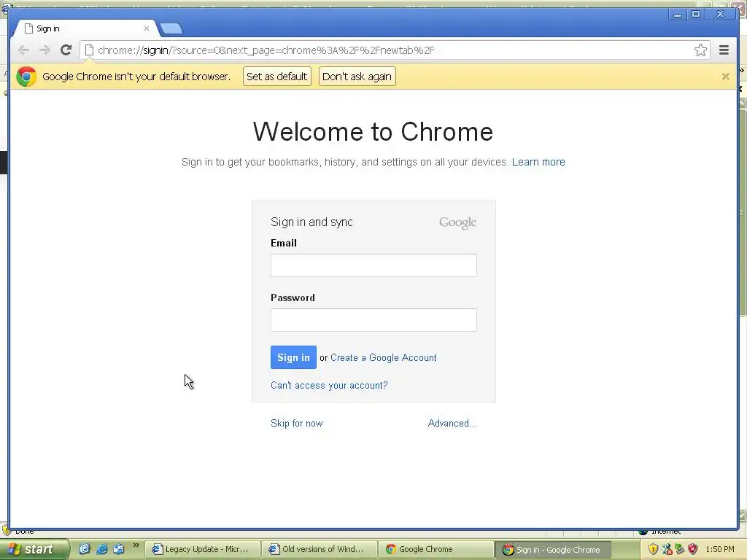Viewport: 747px width, 560px height.
Task: Click the yellow security shield tray icon
Action: point(653,549)
